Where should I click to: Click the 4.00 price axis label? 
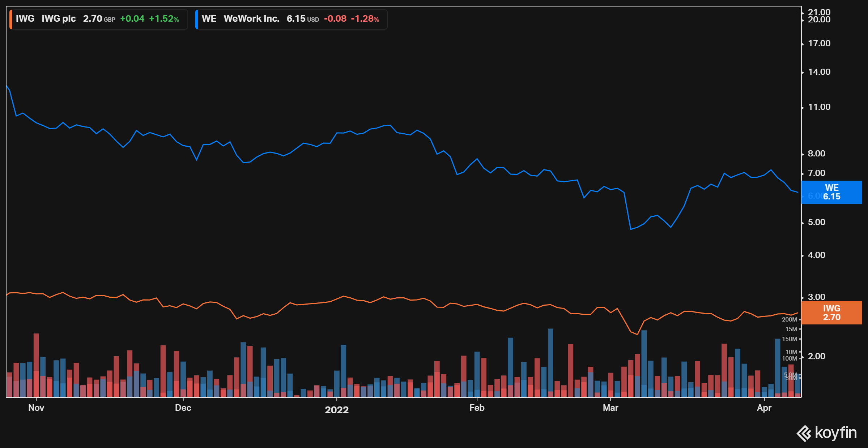click(x=817, y=255)
